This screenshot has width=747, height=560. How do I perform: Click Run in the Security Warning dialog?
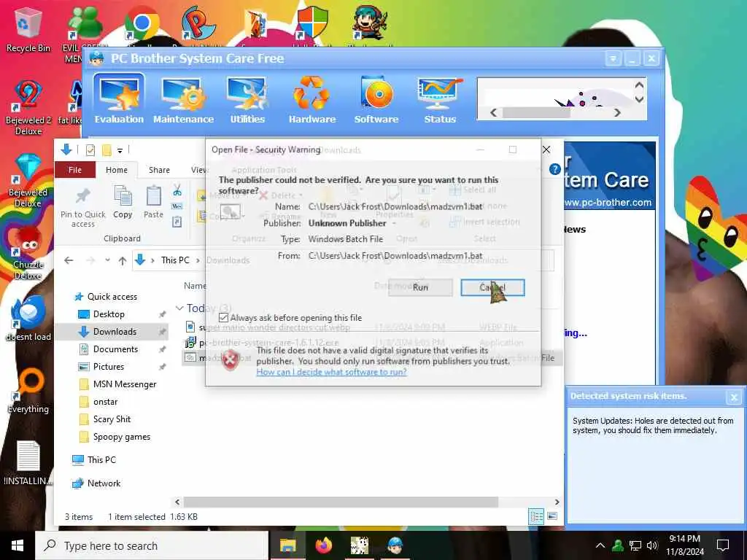point(420,287)
